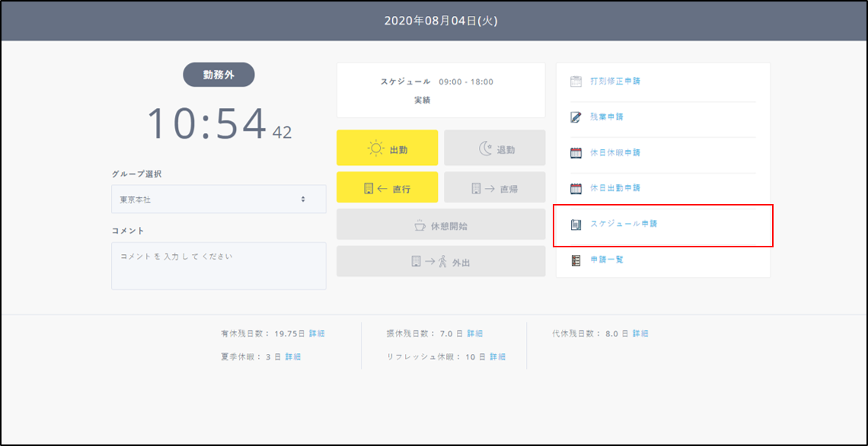Screen dimensions: 868x446
Task: Click into the コメント text field
Action: click(219, 266)
